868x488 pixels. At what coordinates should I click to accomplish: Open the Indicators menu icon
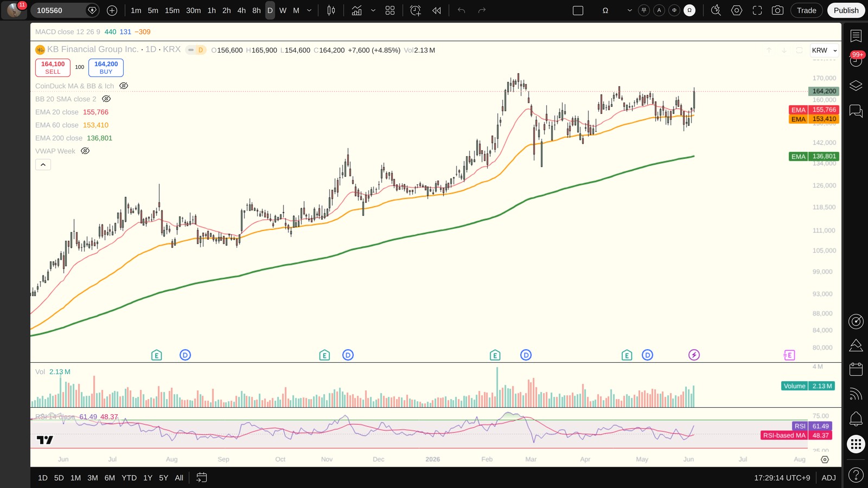(x=356, y=10)
